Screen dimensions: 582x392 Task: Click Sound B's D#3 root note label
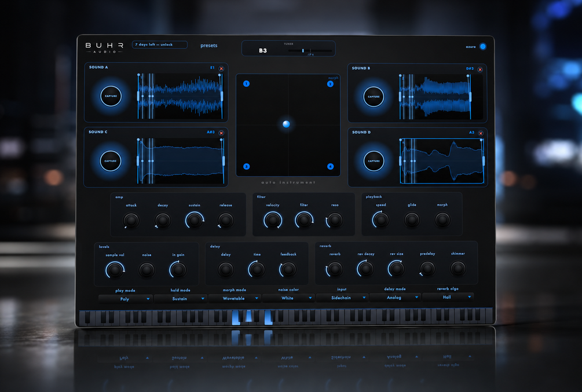pos(470,69)
